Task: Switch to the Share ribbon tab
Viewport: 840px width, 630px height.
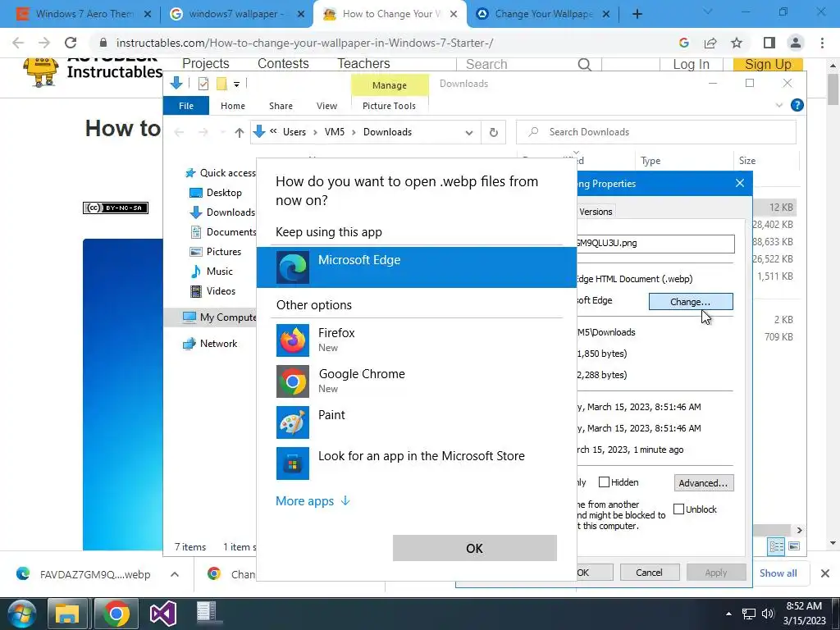Action: click(281, 106)
